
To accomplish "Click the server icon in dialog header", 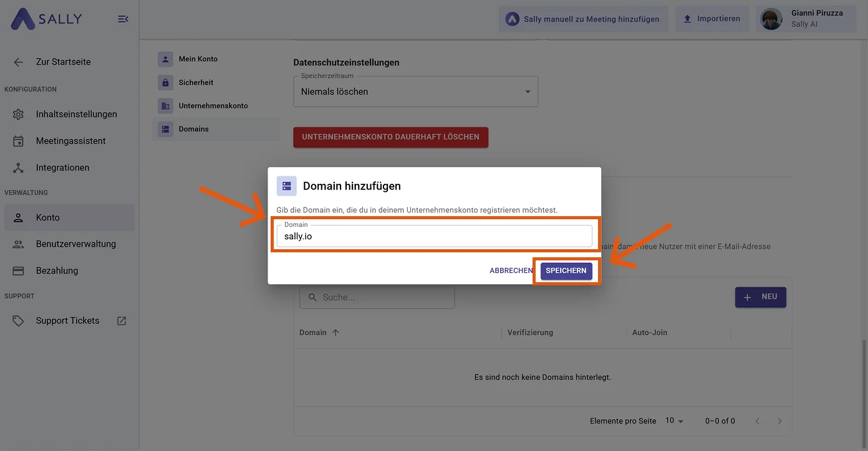I will click(287, 186).
